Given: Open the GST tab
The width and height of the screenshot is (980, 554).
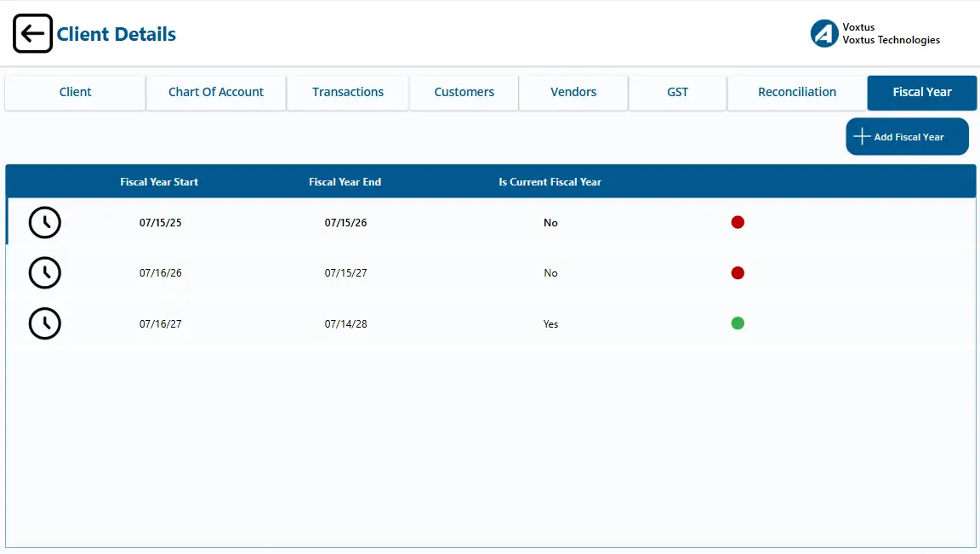Looking at the screenshot, I should click(x=677, y=93).
